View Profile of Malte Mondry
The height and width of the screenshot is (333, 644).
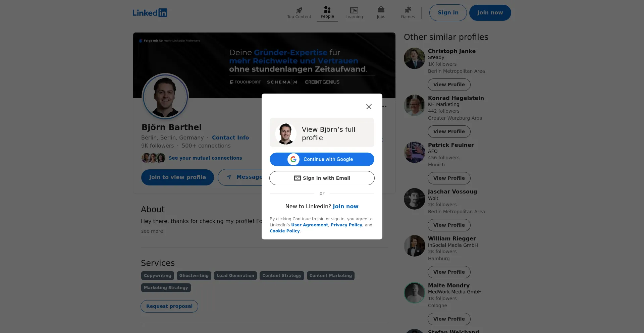coord(449,319)
